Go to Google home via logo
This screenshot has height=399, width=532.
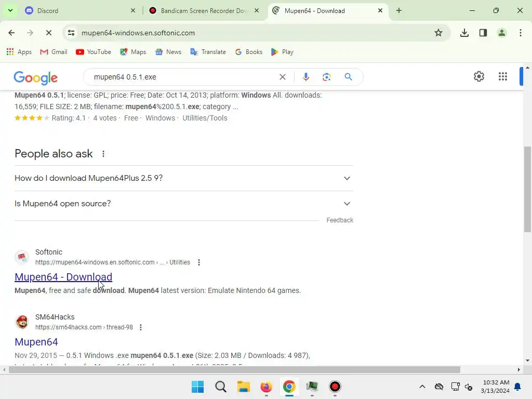[x=36, y=78]
